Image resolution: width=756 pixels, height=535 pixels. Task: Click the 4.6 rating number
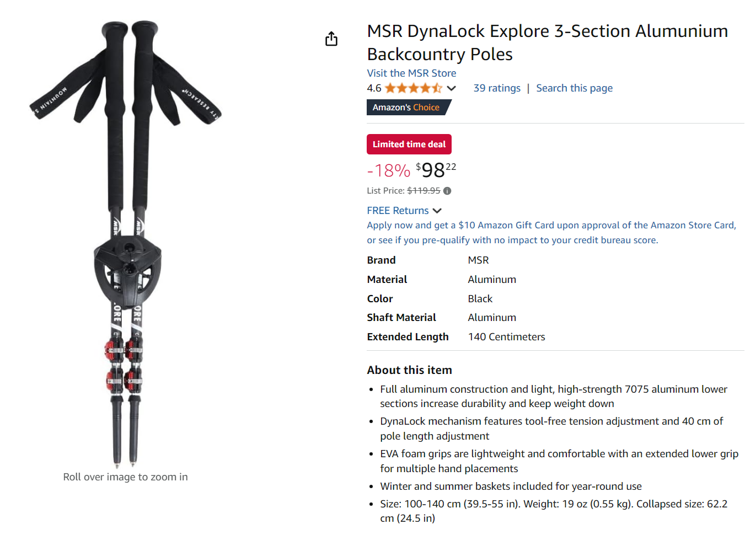(x=374, y=88)
